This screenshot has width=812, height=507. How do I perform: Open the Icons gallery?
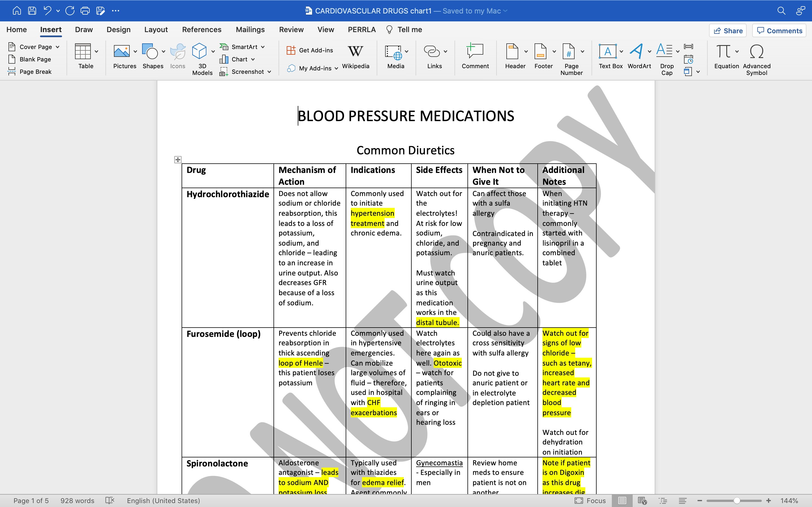pos(178,56)
